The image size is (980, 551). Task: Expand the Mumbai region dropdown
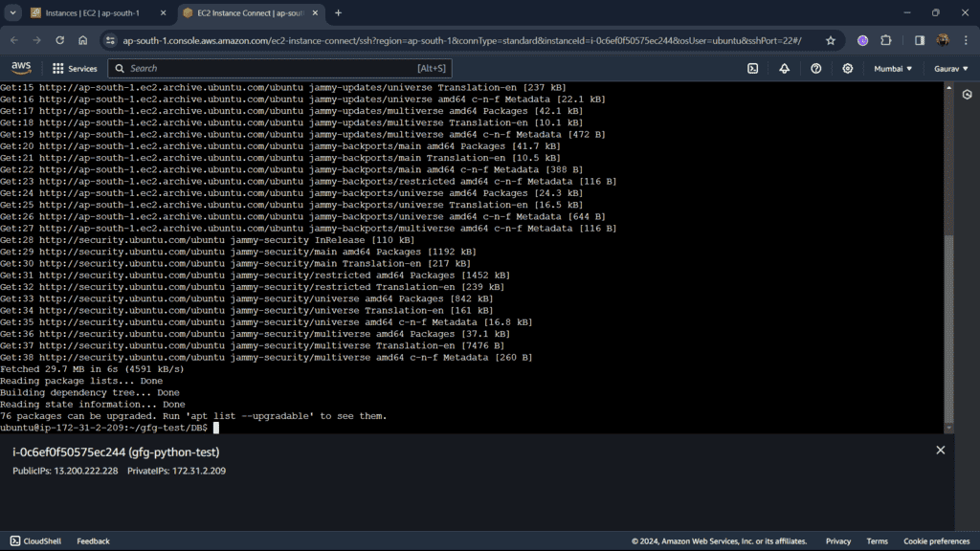pos(893,69)
